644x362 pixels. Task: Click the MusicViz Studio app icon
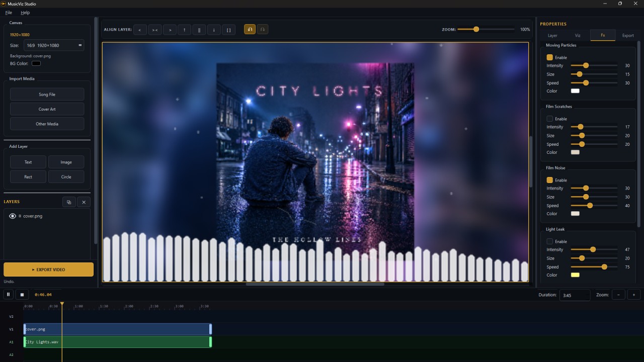(x=4, y=4)
